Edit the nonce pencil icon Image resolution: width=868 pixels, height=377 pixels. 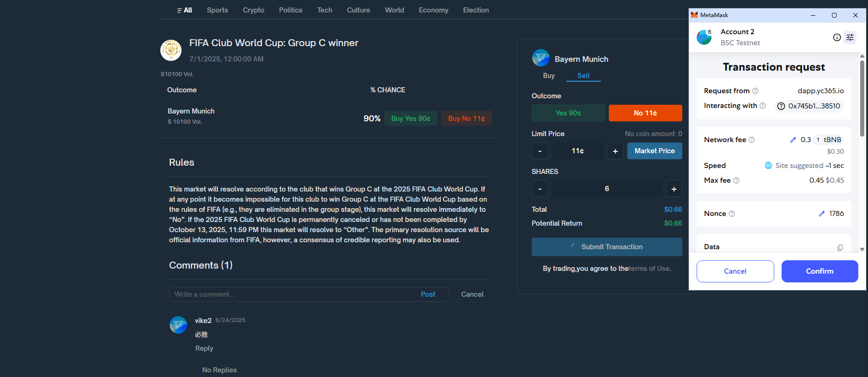click(822, 214)
